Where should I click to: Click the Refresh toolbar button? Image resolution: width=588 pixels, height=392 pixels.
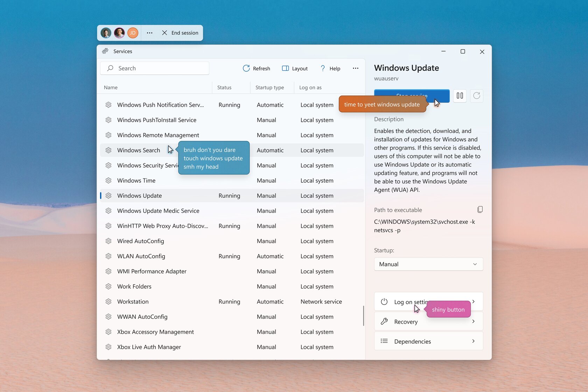point(257,68)
